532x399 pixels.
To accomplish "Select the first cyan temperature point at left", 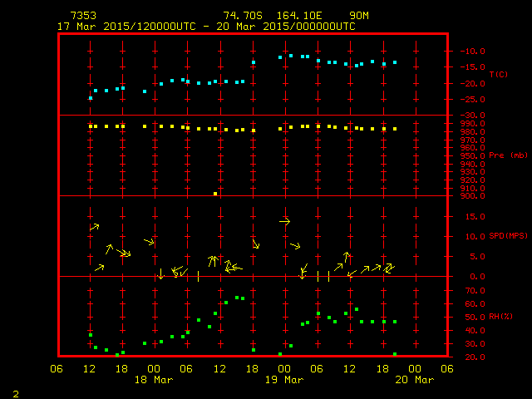I will (91, 98).
